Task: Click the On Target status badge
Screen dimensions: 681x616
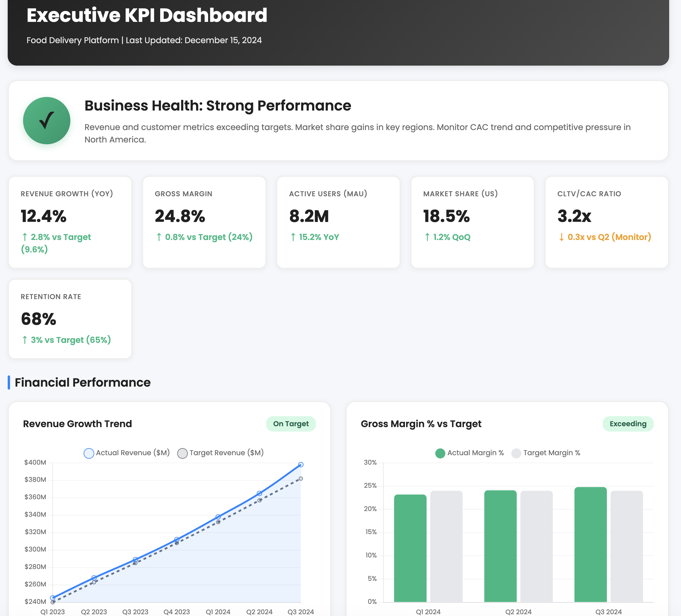Action: pos(291,424)
